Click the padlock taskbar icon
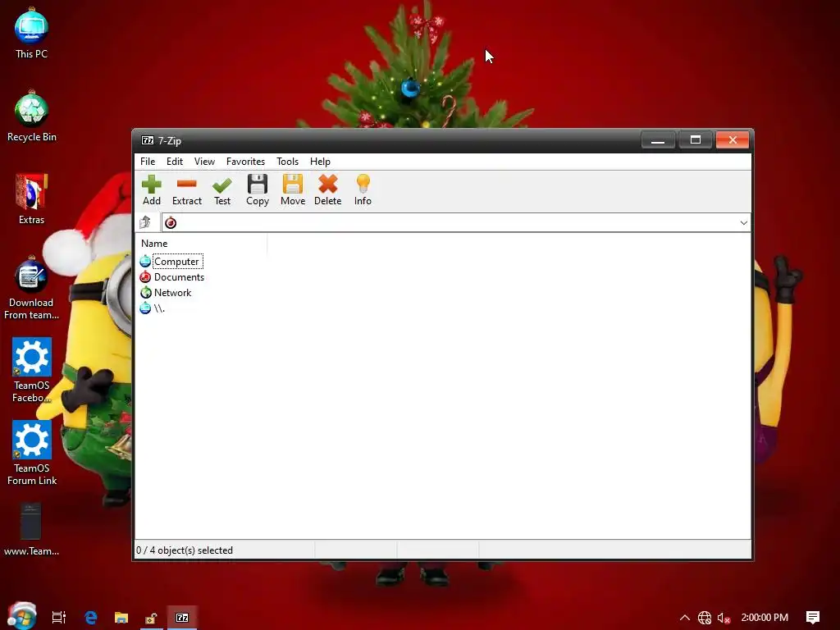 (x=151, y=618)
